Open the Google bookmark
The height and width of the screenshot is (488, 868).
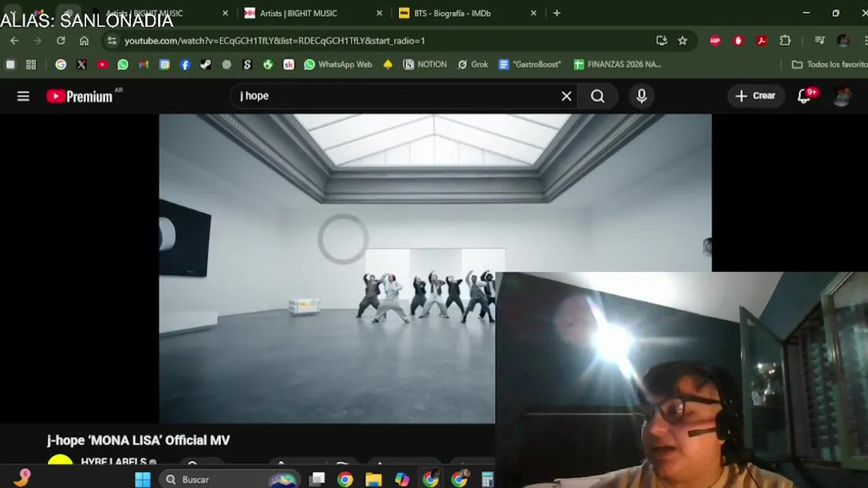pyautogui.click(x=61, y=64)
